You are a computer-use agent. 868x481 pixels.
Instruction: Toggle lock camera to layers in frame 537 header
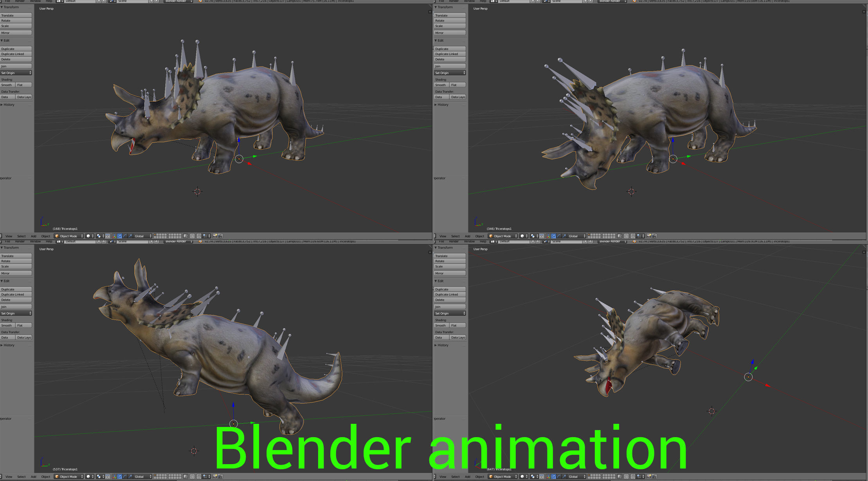click(185, 476)
